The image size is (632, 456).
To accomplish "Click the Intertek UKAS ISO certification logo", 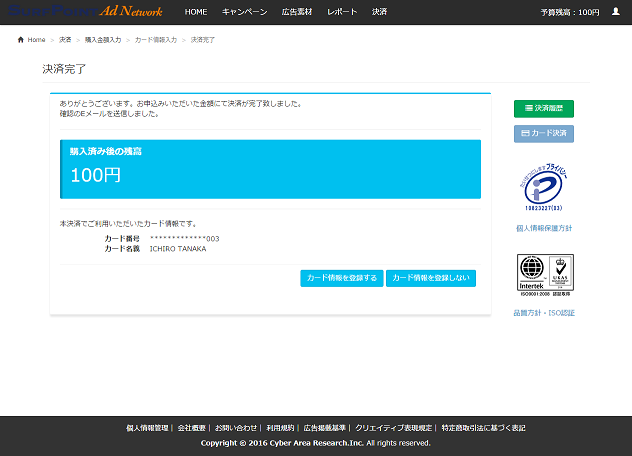I will (x=543, y=276).
